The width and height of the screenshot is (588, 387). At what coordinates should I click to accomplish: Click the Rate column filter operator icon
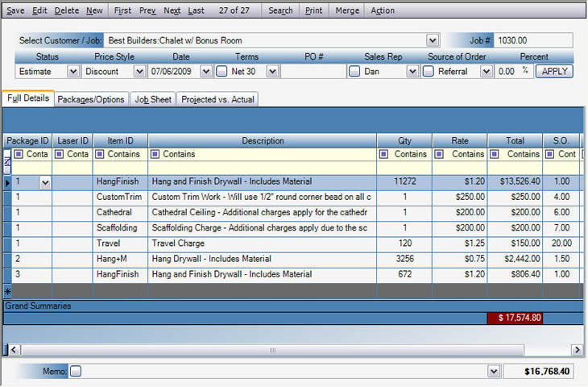[x=440, y=154]
